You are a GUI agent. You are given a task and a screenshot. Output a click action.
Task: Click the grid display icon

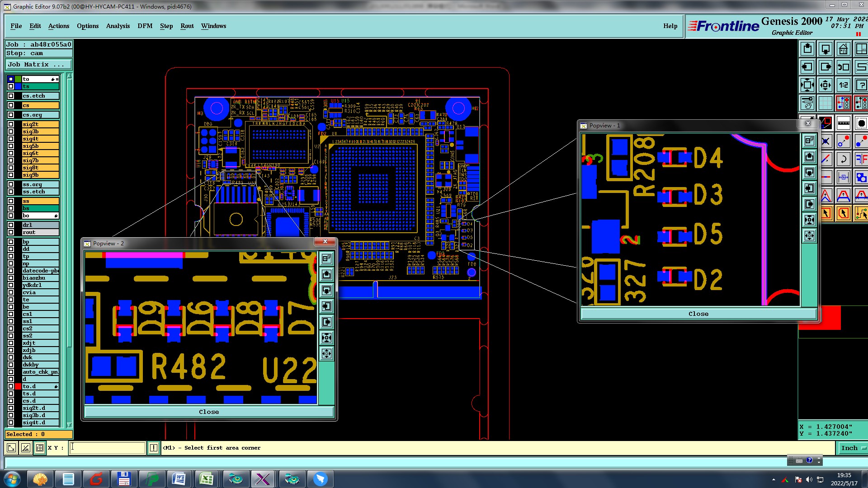826,103
